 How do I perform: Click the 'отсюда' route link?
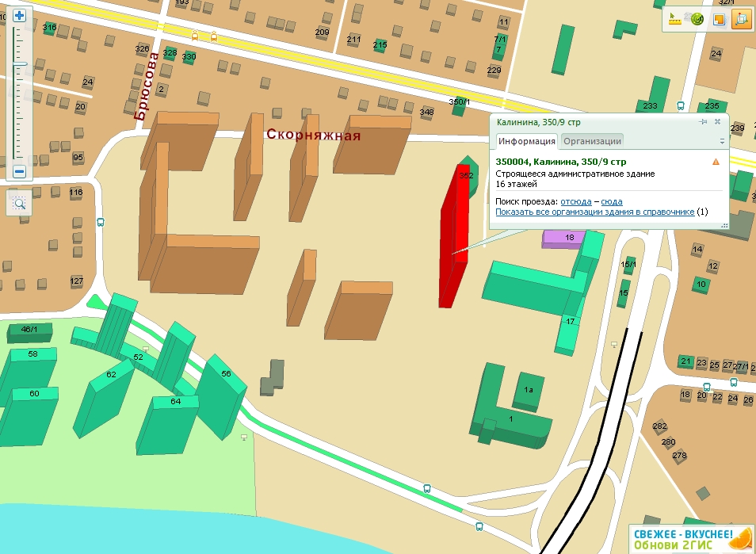click(x=575, y=202)
